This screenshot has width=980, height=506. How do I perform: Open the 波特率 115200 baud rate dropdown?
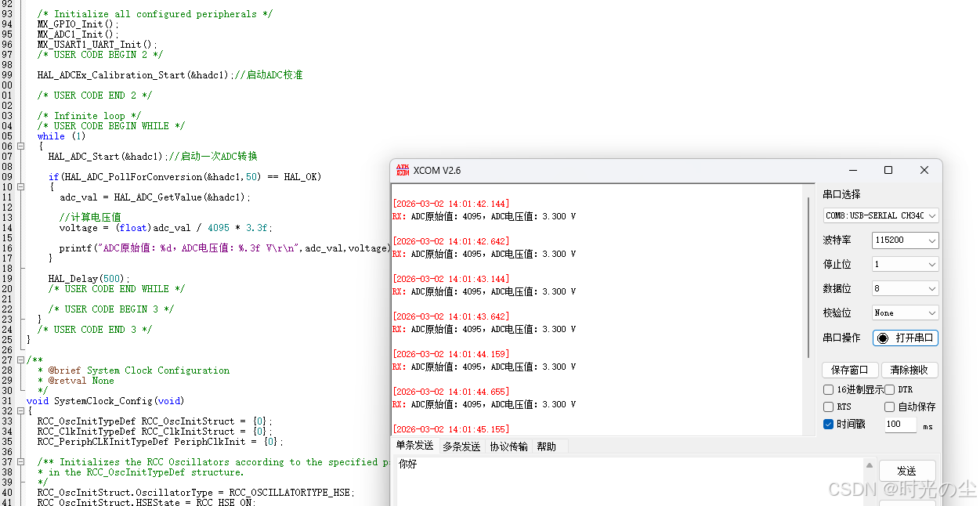(x=906, y=240)
